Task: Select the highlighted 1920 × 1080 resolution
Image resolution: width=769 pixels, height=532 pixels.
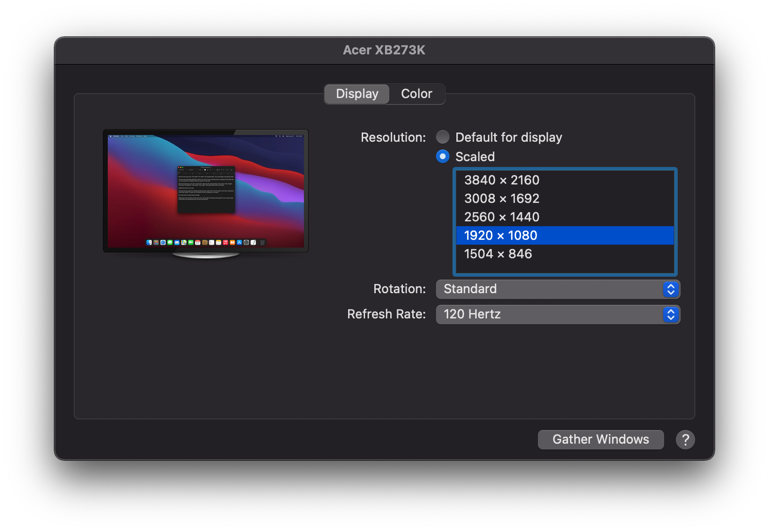Action: coord(501,235)
